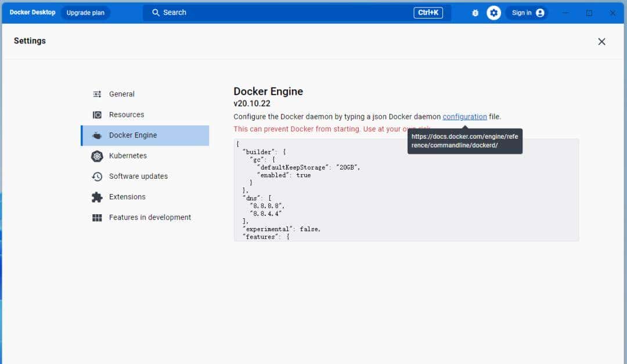Click the Troubleshoot bug icon in title bar
Viewport: 627px width, 364px height.
pyautogui.click(x=475, y=12)
